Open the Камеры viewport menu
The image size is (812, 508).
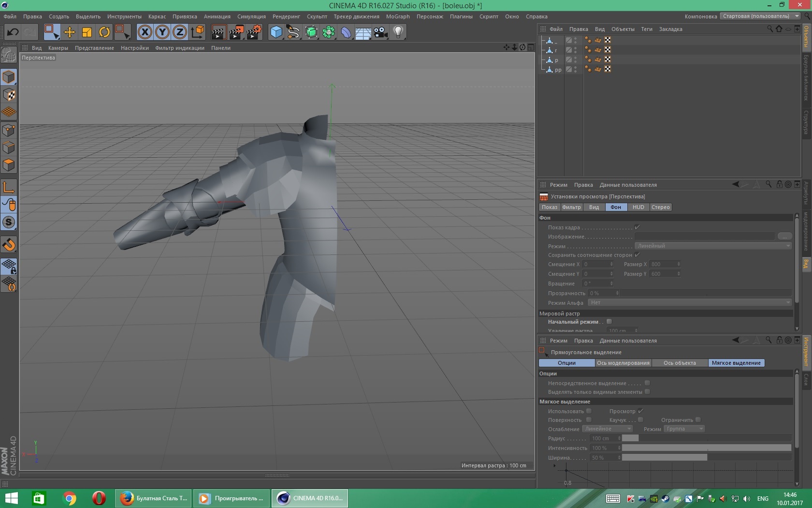click(x=58, y=48)
